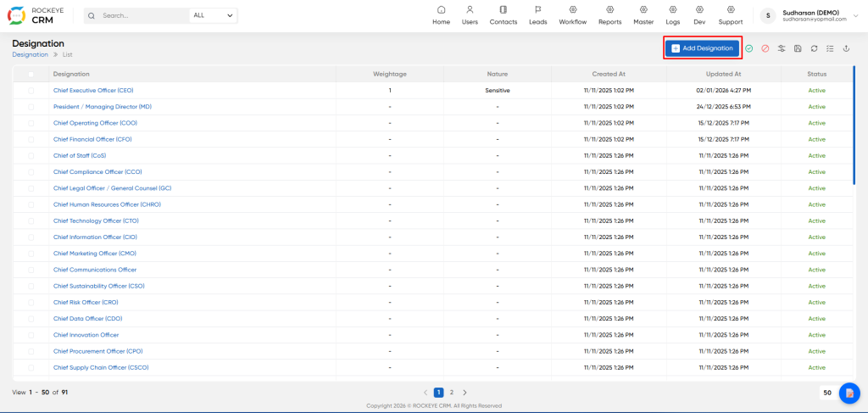This screenshot has width=868, height=413.
Task: Click the save floppy disk icon
Action: (798, 48)
